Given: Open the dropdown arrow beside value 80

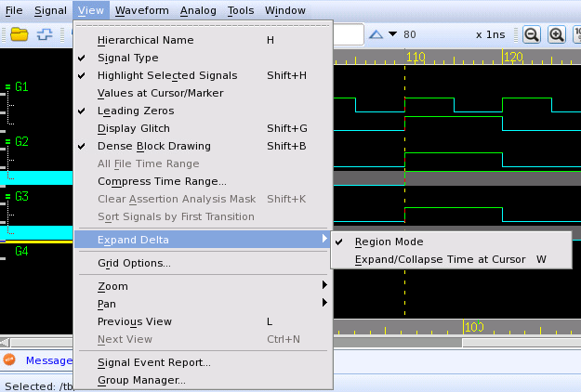Looking at the screenshot, I should click(x=393, y=34).
